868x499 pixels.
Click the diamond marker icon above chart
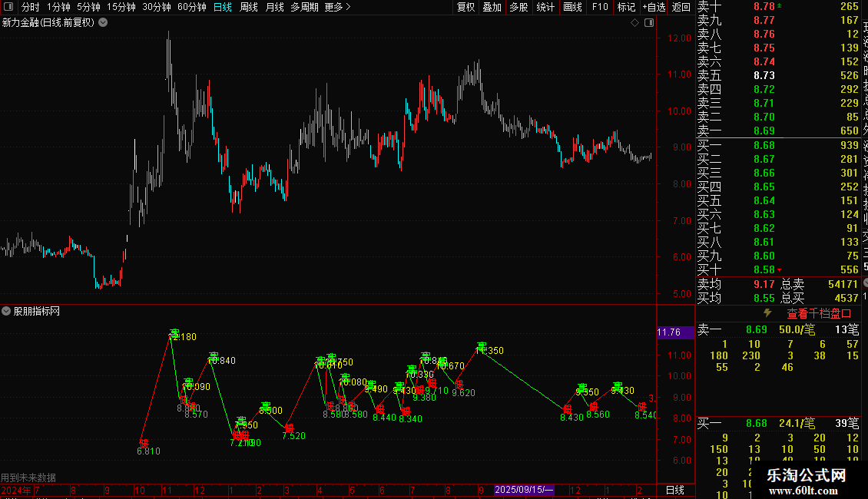(635, 23)
